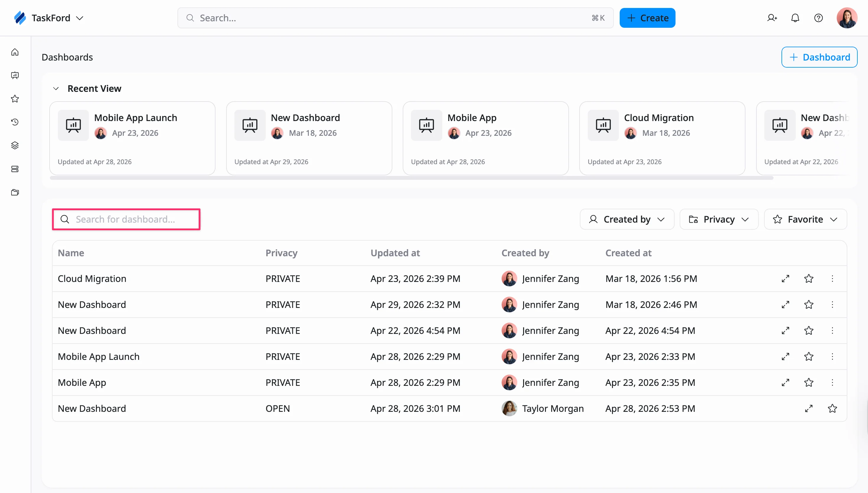Star the New Dashboard created Apr 22
Screen dimensions: 868x493
pyautogui.click(x=809, y=330)
